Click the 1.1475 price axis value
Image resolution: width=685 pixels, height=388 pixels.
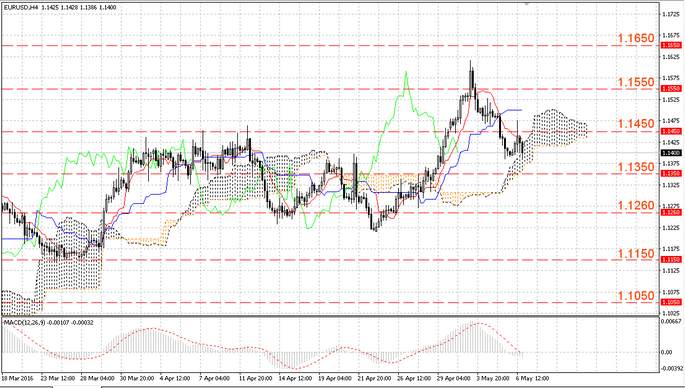(x=671, y=121)
